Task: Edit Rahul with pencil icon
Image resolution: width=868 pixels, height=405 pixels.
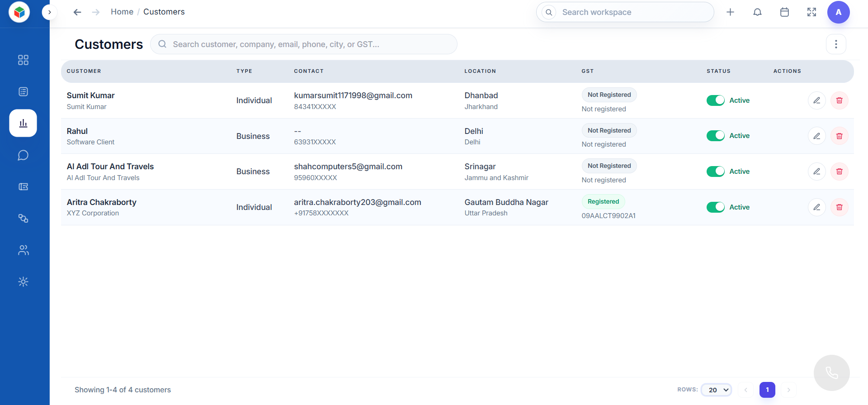Action: pyautogui.click(x=817, y=136)
